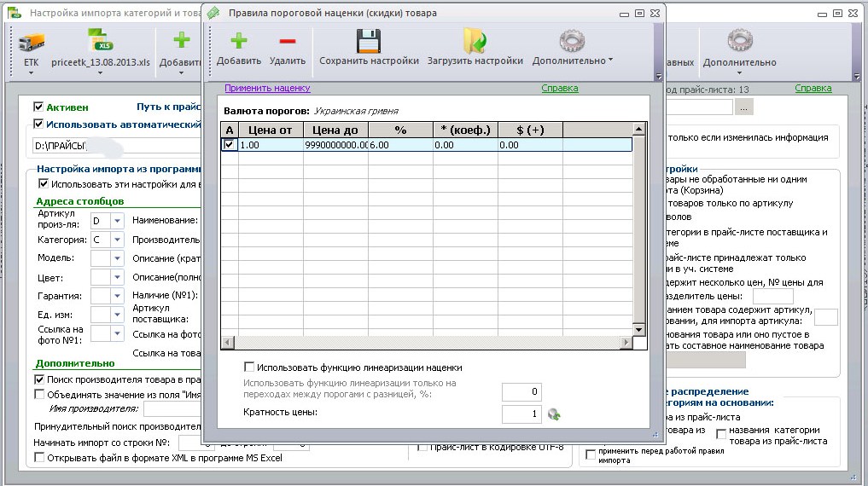Open the Цвет column dropdown
Viewport: 868px width, 486px height.
pyautogui.click(x=117, y=278)
